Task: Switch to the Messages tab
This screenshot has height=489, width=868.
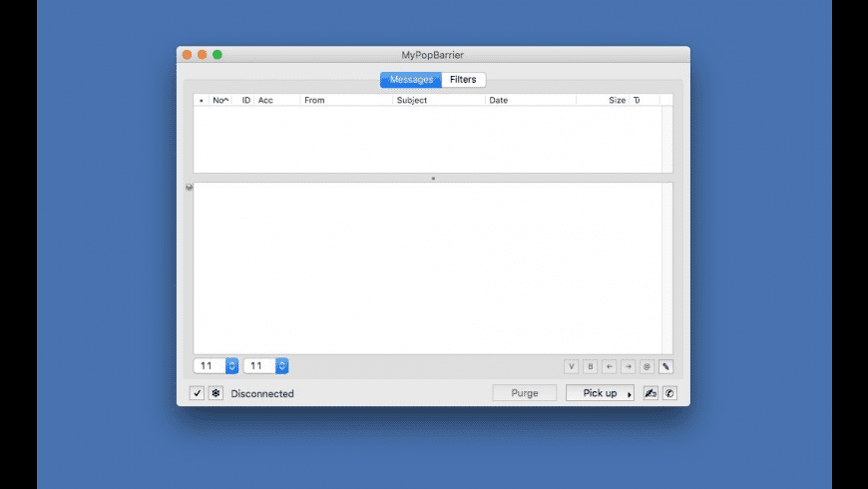Action: tap(411, 80)
